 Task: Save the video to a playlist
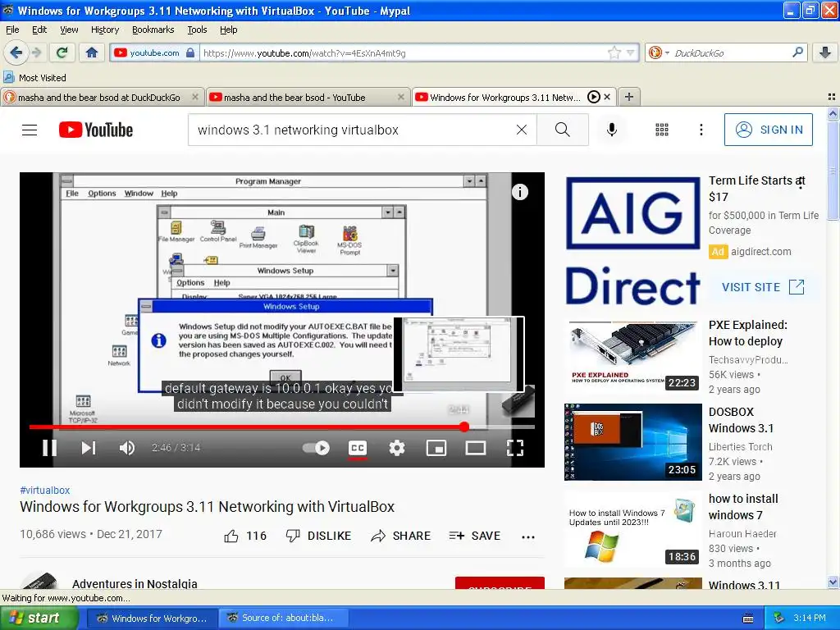point(475,536)
